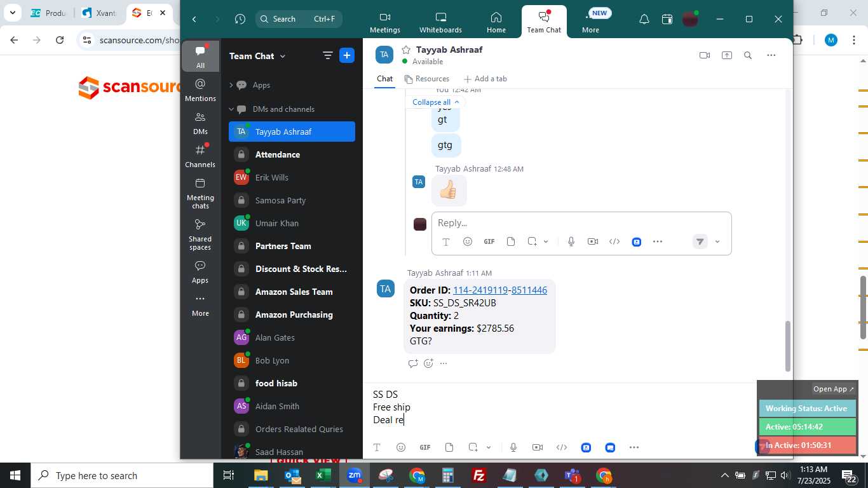Open screenshot options arrow in reply box
Screen dimensions: 868x488
[x=546, y=241]
